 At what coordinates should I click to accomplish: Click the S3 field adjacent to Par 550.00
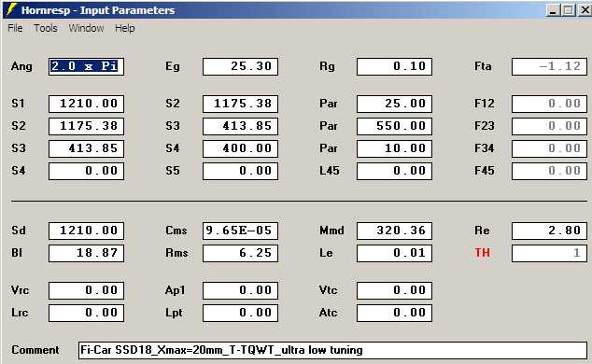(x=240, y=126)
